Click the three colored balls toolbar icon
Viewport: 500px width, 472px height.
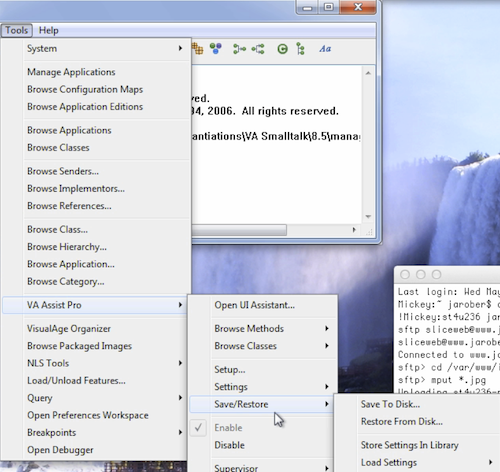coord(216,49)
